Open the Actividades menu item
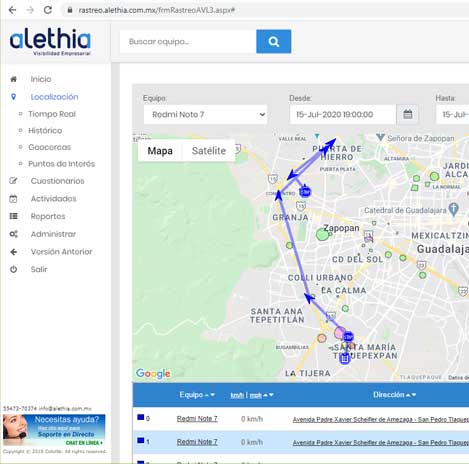Screen dimensions: 469x464 [53, 199]
